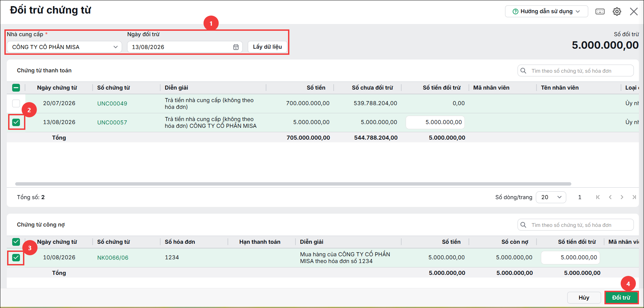Click page number 1 in pagination
Viewport: 644px width, 308px height.
click(x=580, y=197)
